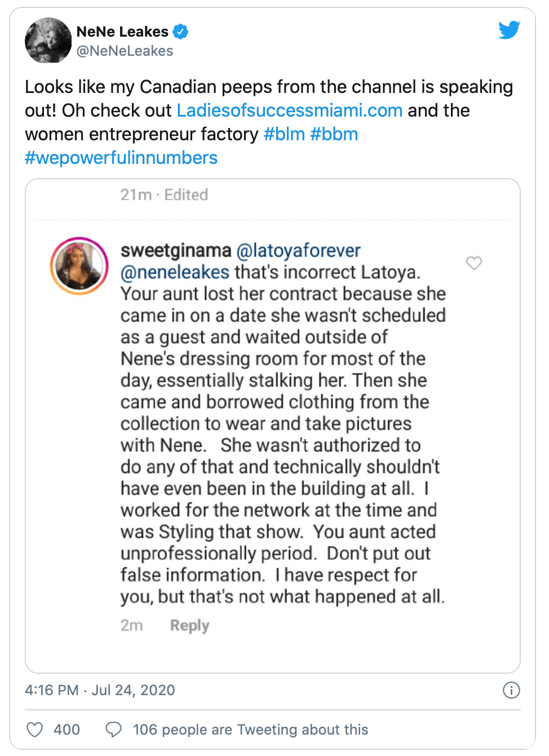Open the @latoyaforever mention
This screenshot has height=756, width=549.
pyautogui.click(x=298, y=251)
